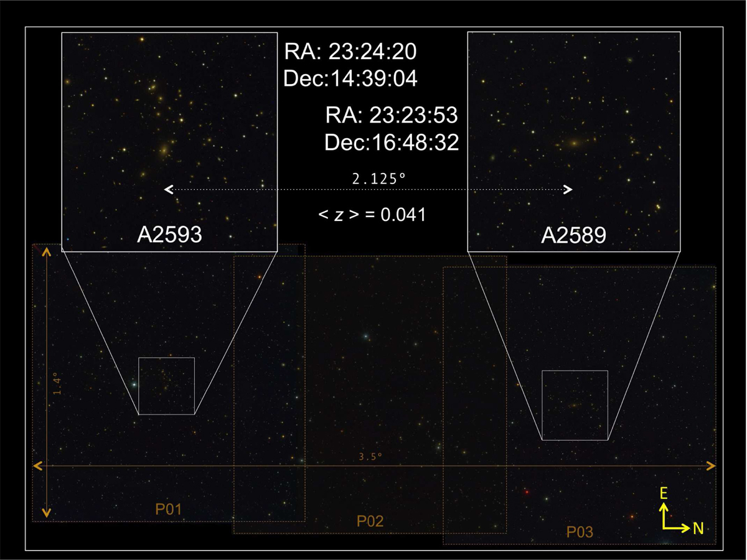
Task: Click the bright red star in P03
Action: pos(527,492)
